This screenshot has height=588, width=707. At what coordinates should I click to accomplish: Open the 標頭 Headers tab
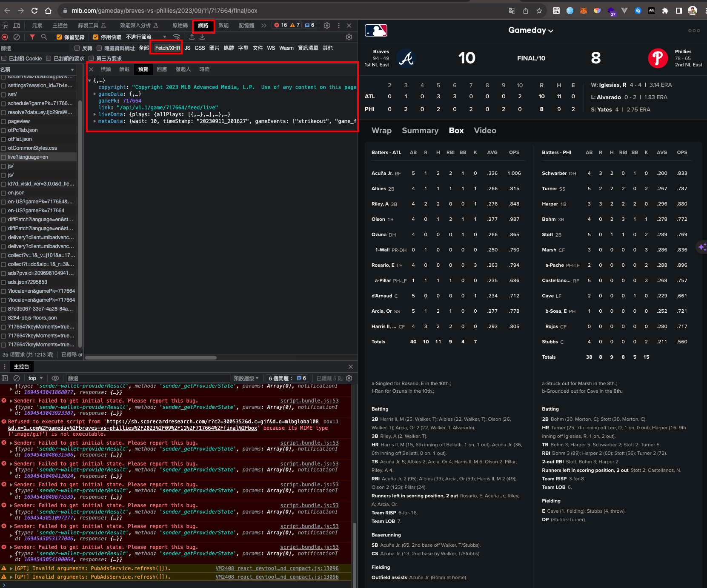point(106,69)
